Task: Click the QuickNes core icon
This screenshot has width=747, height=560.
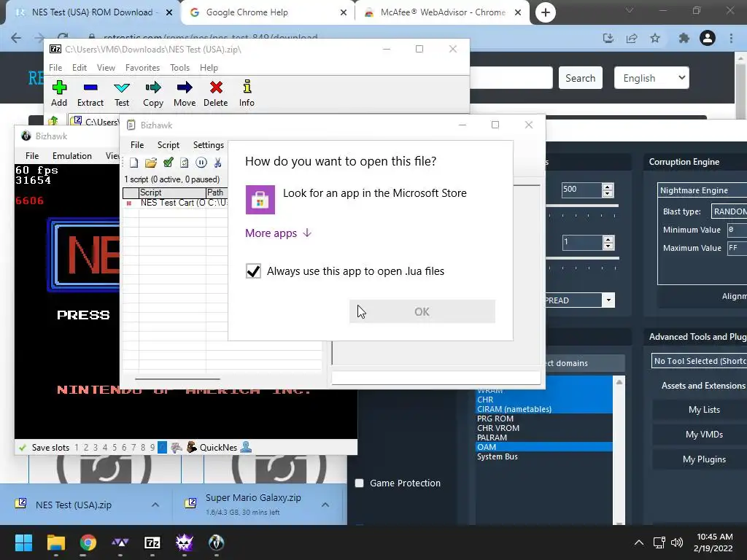Action: coord(192,447)
